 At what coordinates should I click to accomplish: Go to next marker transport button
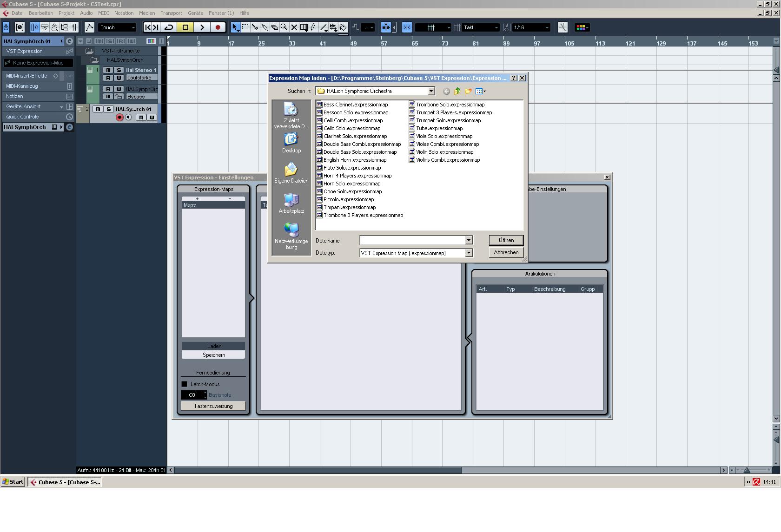[157, 27]
